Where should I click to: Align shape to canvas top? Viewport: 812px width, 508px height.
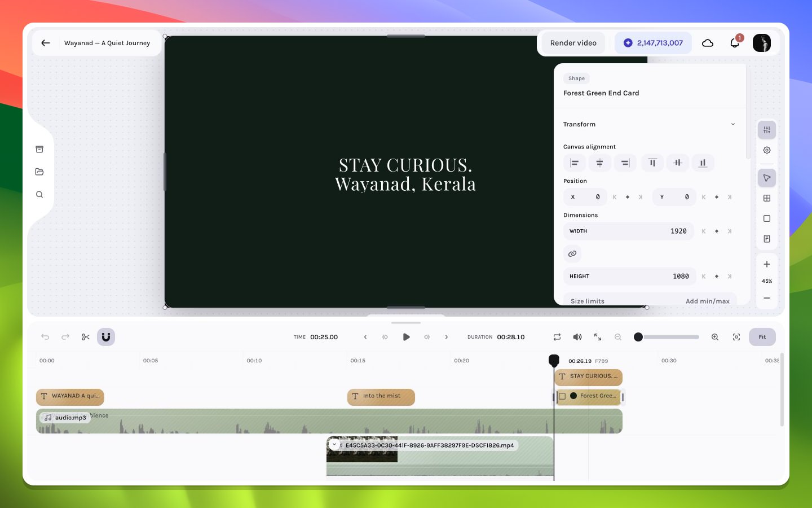652,163
